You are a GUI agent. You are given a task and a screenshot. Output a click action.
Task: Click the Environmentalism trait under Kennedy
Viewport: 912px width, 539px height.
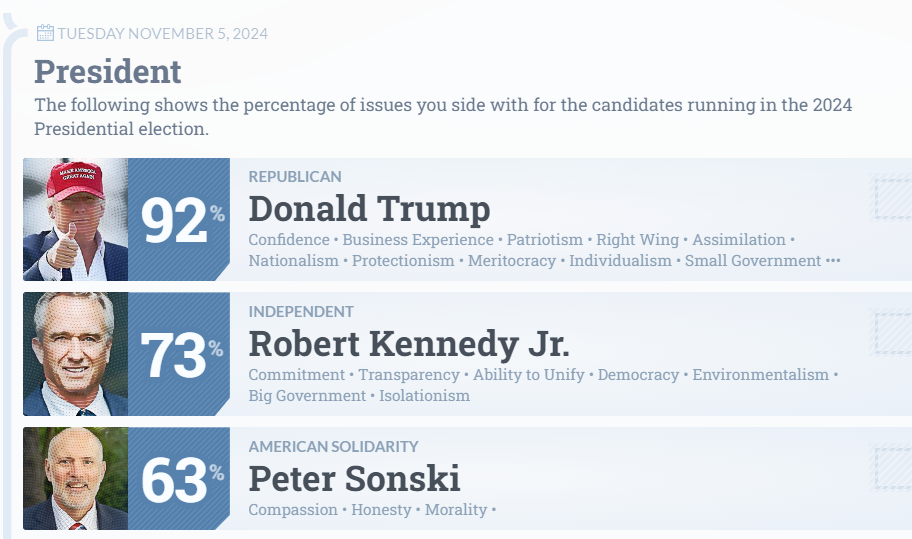(760, 375)
